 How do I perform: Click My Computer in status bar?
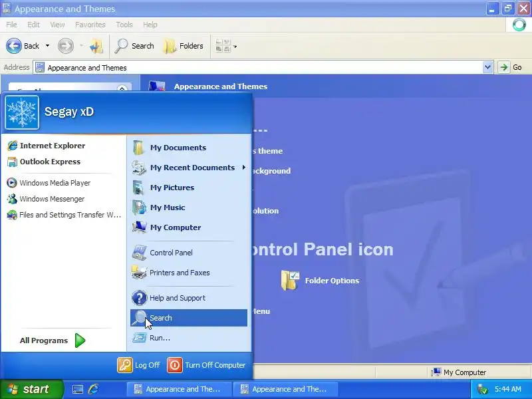pos(458,372)
